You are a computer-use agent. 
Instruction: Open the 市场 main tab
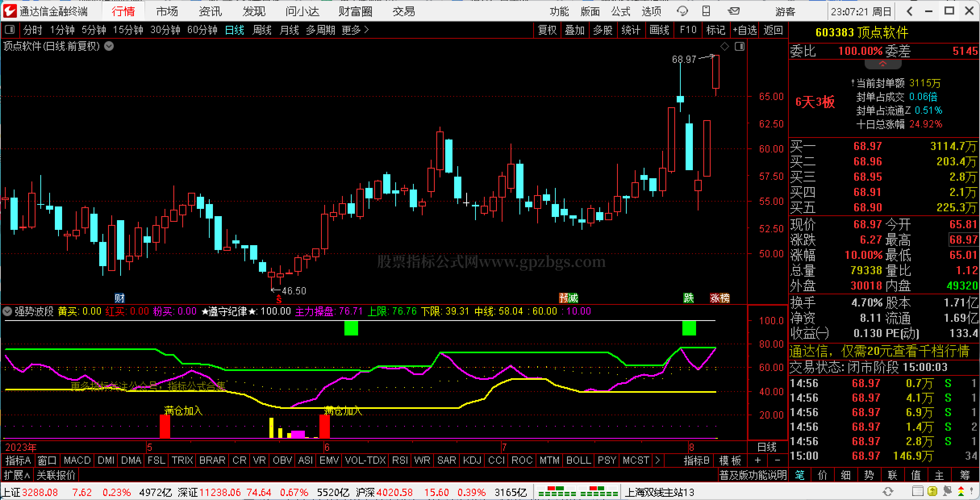(x=167, y=11)
